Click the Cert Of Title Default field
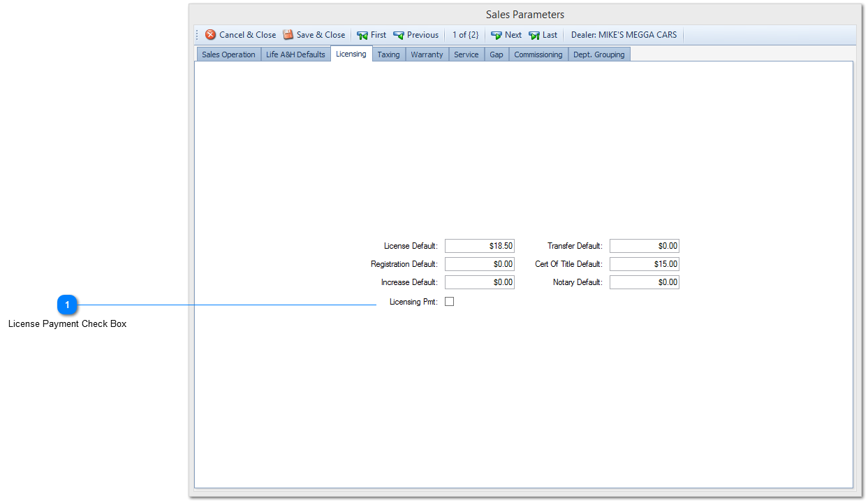The image size is (868, 503). (645, 264)
